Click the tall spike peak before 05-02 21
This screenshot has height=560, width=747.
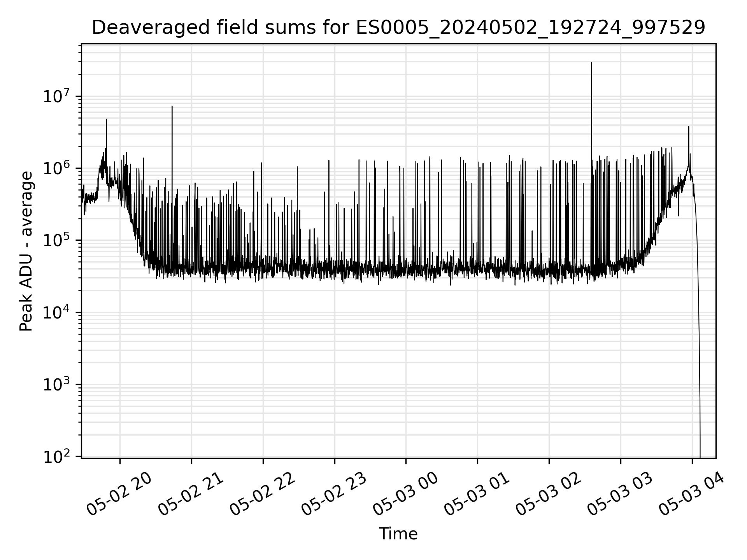click(x=172, y=106)
